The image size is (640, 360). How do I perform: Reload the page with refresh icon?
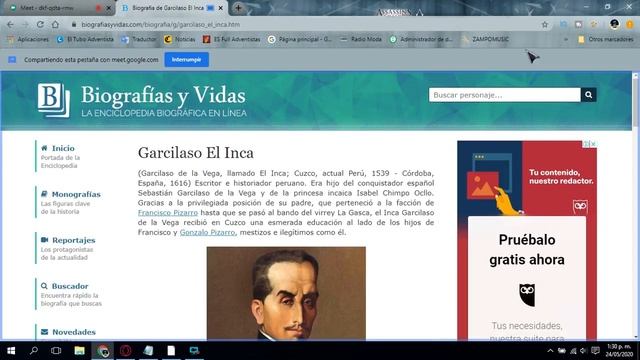click(40, 24)
